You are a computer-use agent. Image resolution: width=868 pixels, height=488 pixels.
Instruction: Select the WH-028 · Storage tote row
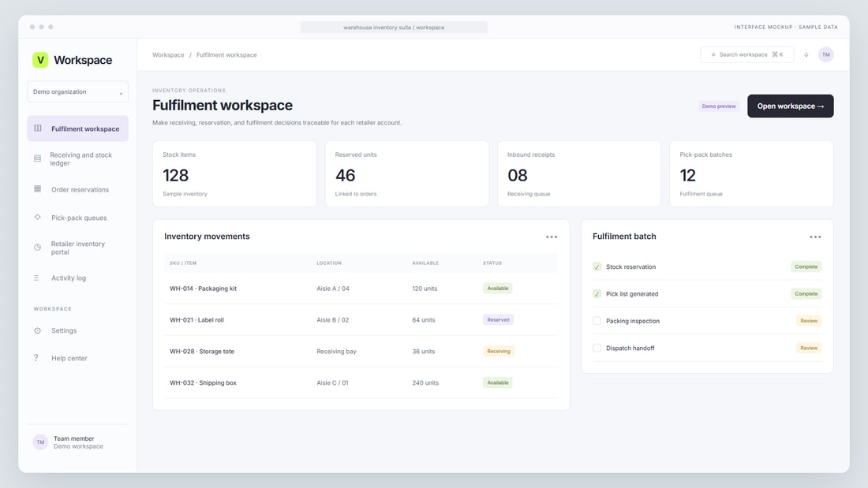click(361, 352)
